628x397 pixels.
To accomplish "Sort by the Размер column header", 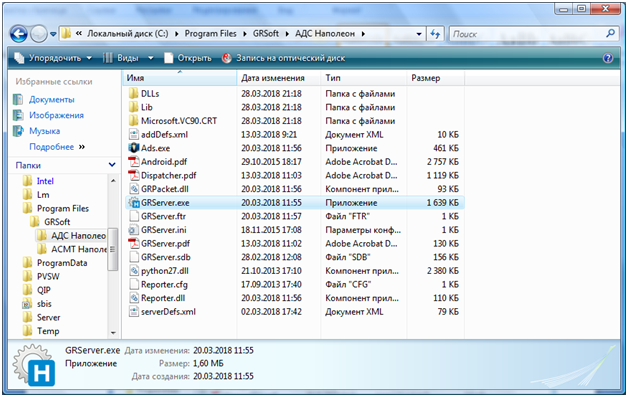I will coord(436,78).
